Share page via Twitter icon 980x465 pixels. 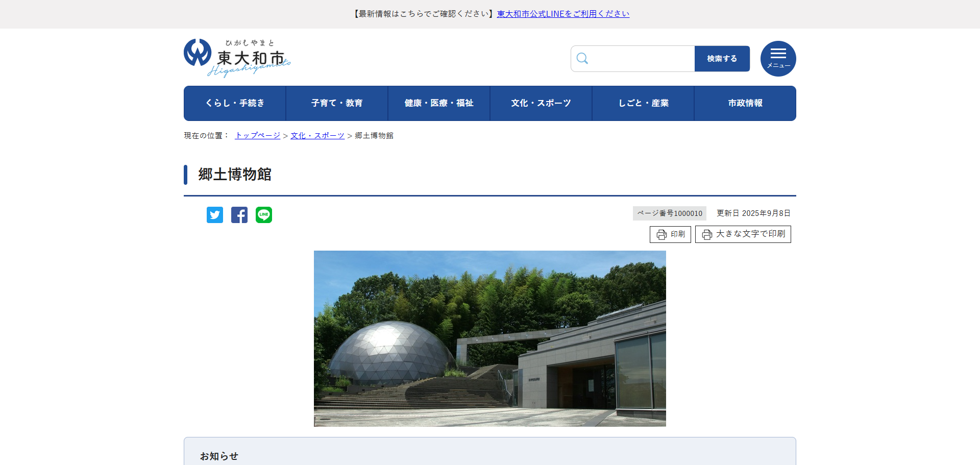tap(215, 215)
